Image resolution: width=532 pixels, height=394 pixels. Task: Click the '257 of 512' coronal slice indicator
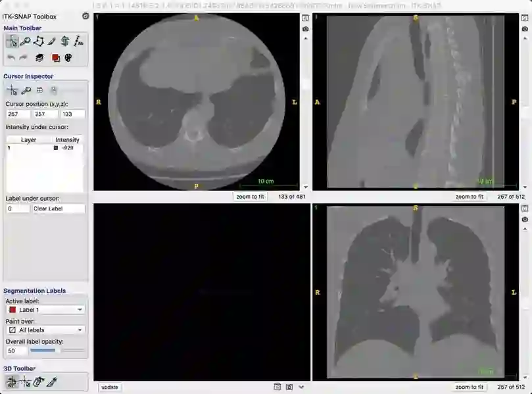click(x=511, y=387)
